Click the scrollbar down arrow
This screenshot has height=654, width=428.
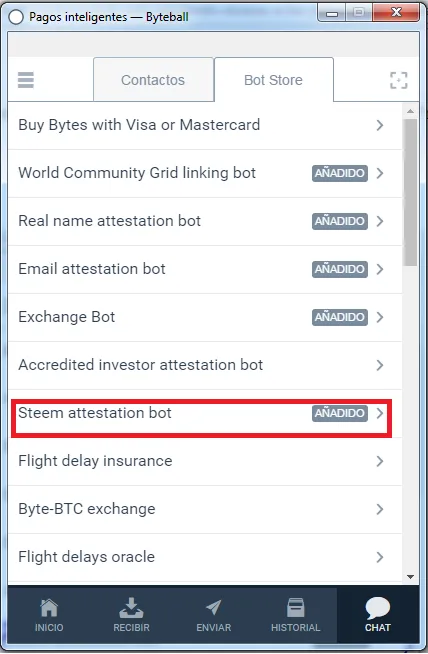(x=410, y=577)
